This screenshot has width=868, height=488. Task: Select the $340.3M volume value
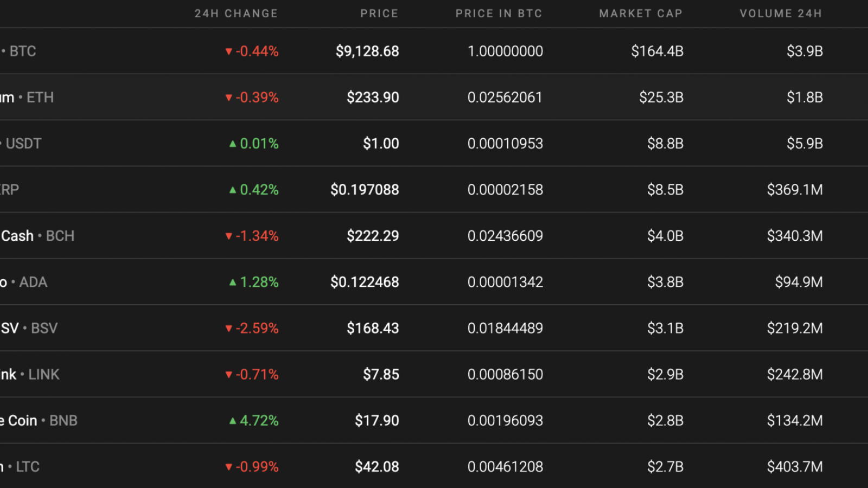click(795, 235)
